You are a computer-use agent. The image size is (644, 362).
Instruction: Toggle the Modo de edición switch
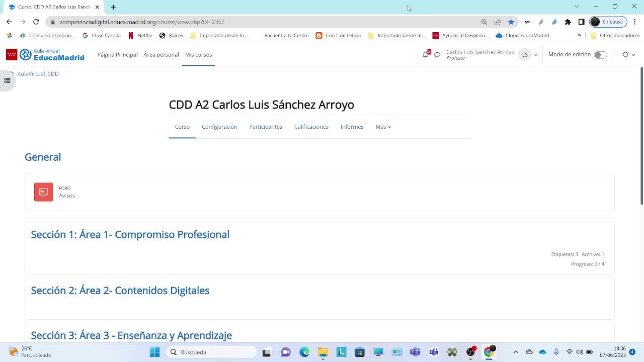point(600,55)
